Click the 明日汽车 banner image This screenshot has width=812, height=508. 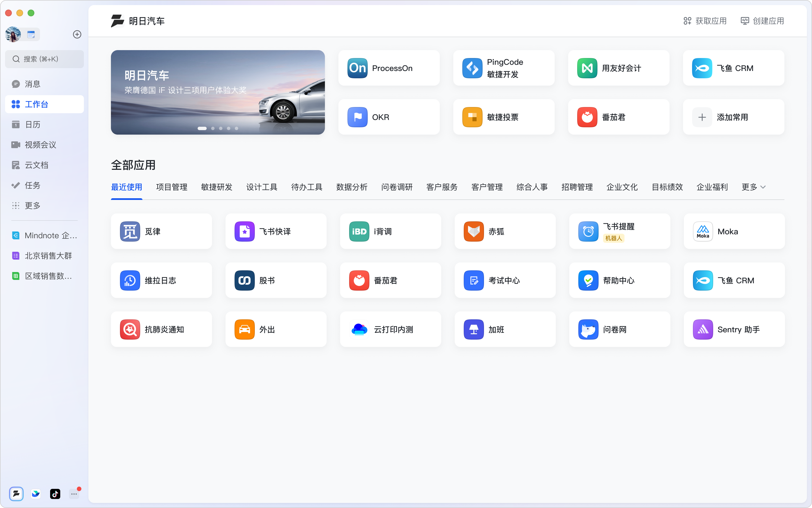tap(218, 92)
